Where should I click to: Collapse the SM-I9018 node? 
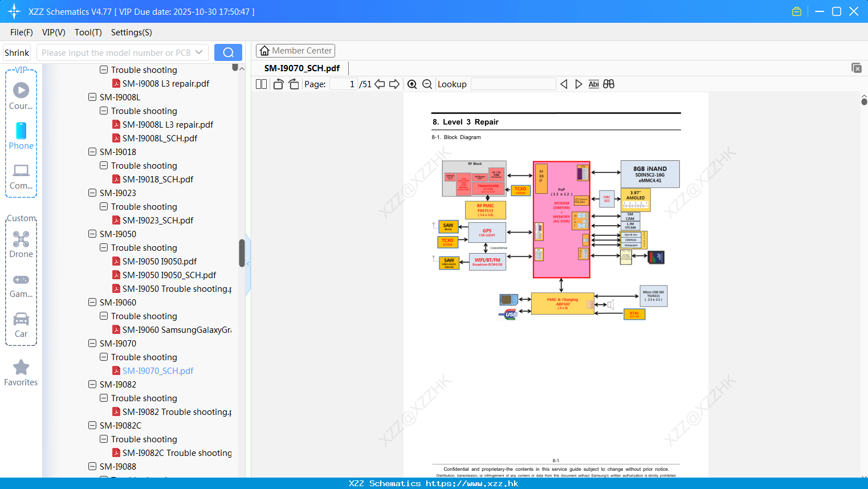(x=92, y=152)
